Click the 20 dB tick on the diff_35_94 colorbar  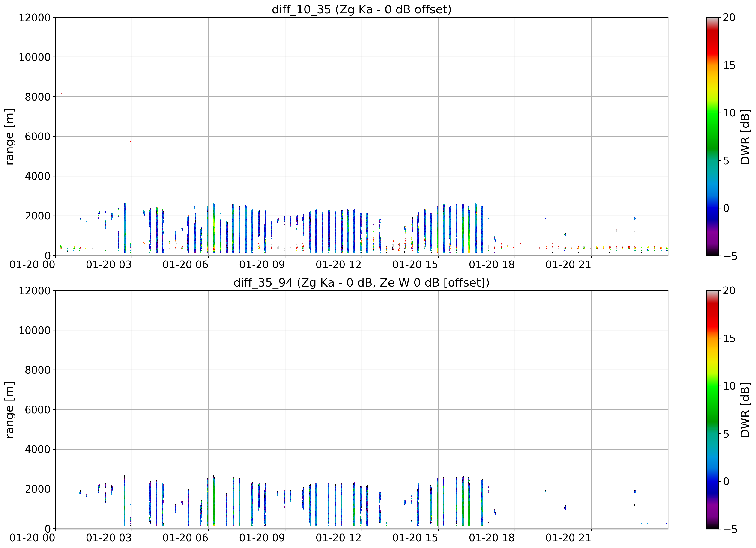(x=729, y=290)
